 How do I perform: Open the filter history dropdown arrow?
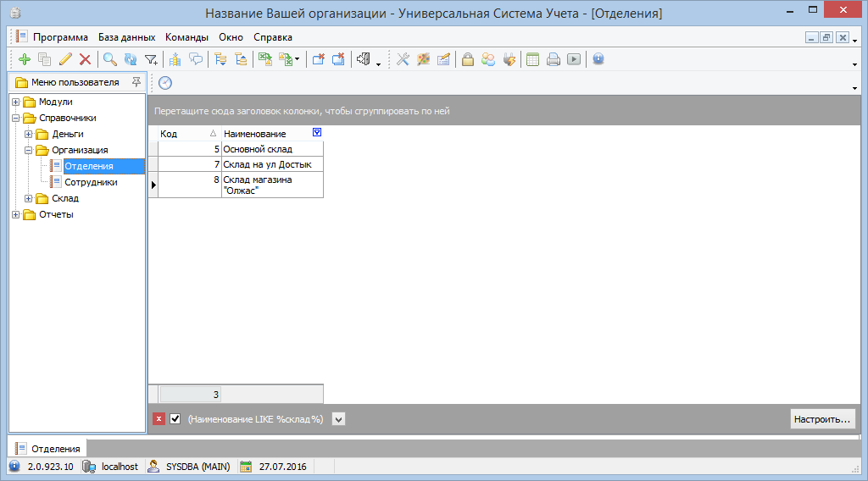[338, 419]
